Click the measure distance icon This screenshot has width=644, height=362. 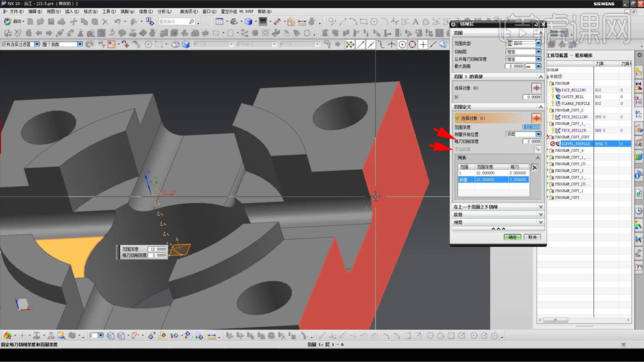pos(302,21)
